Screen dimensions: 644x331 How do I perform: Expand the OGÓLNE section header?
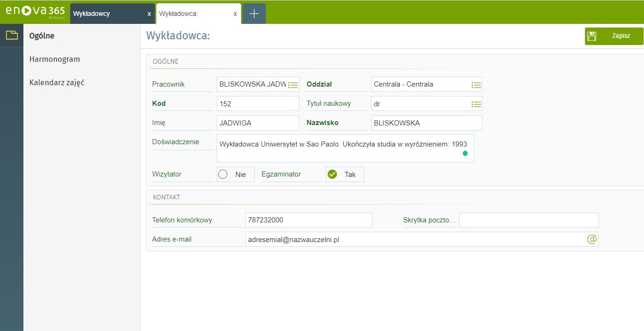(165, 61)
